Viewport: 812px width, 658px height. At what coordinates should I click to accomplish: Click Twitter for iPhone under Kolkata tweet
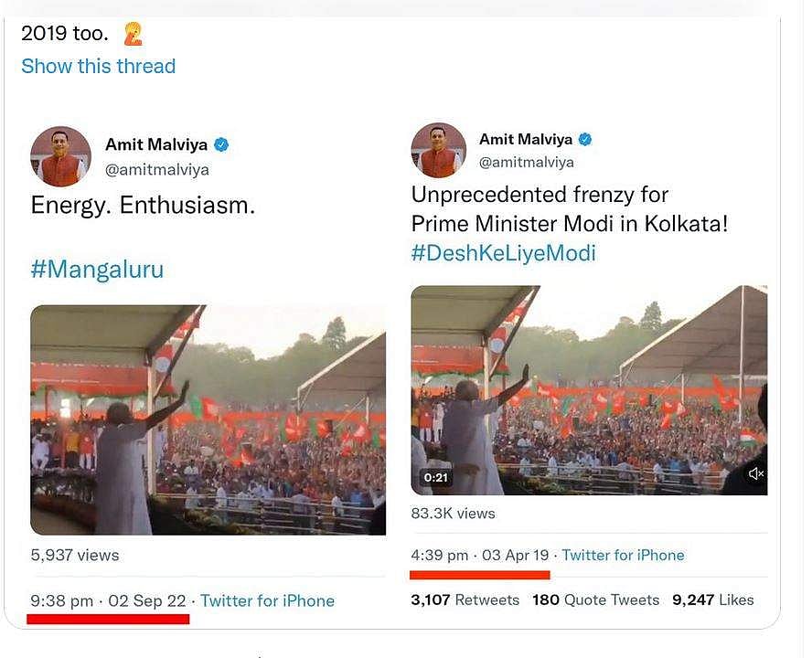point(623,555)
